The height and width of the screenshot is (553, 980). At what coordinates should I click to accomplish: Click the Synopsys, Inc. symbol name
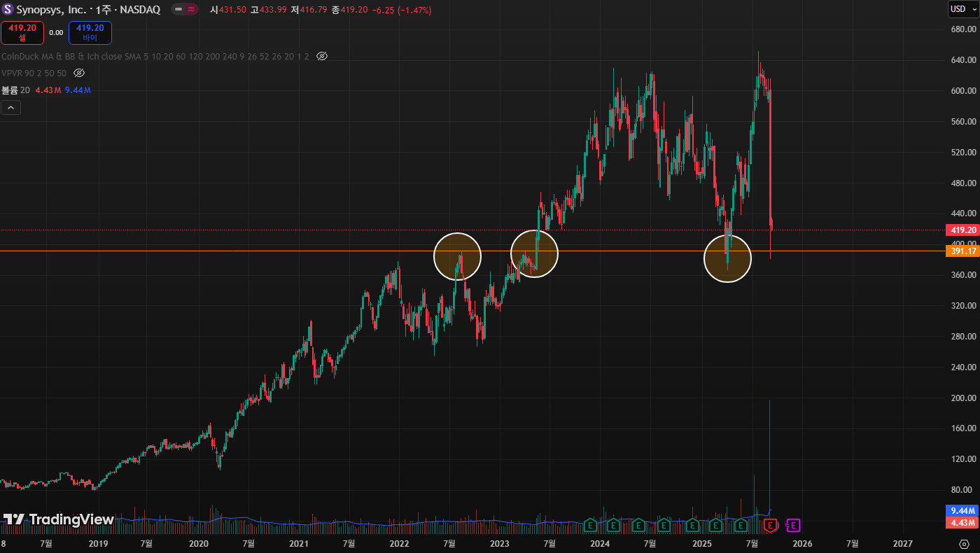coord(50,10)
